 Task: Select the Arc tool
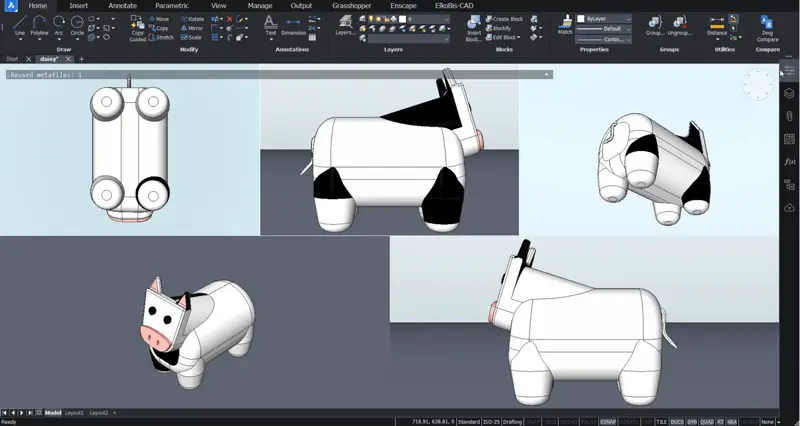pos(59,24)
